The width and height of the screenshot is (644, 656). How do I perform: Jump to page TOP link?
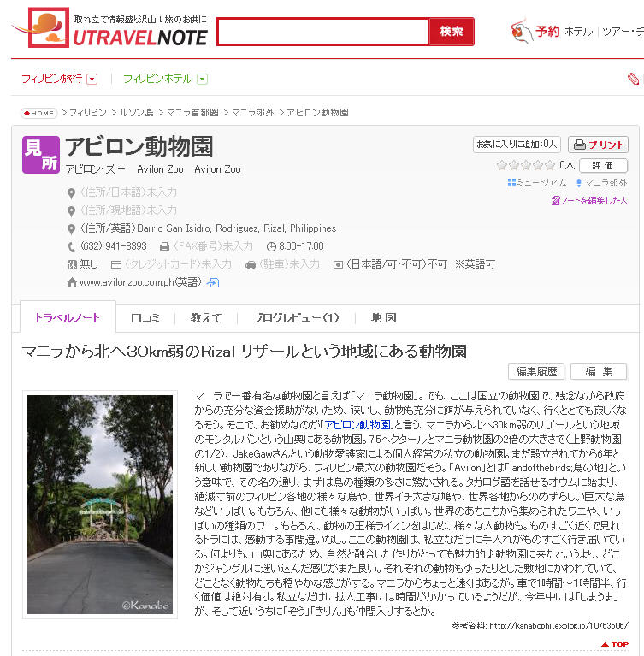(615, 644)
